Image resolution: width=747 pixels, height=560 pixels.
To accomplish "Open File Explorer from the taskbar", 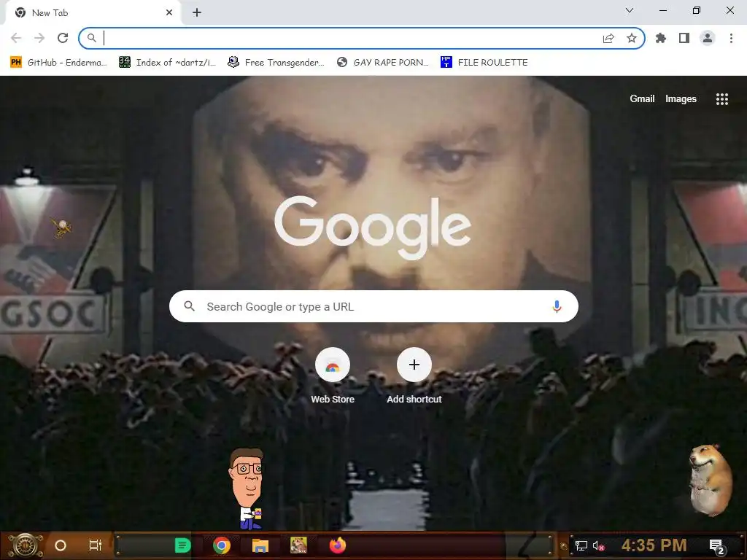I will (x=260, y=545).
